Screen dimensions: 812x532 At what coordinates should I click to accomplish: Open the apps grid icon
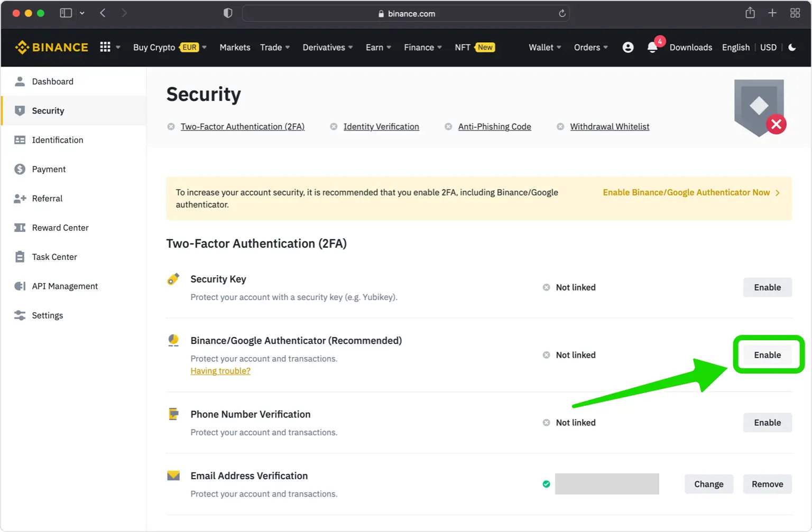[x=105, y=47]
